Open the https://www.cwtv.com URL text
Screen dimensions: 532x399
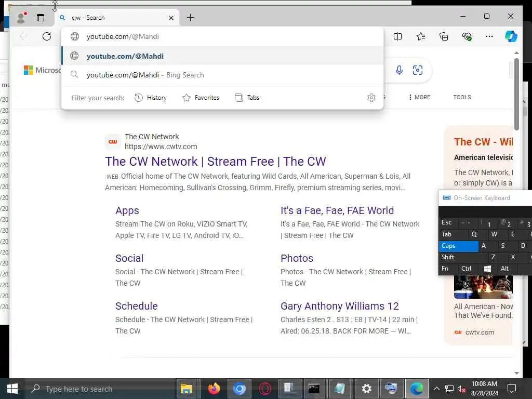tap(161, 147)
